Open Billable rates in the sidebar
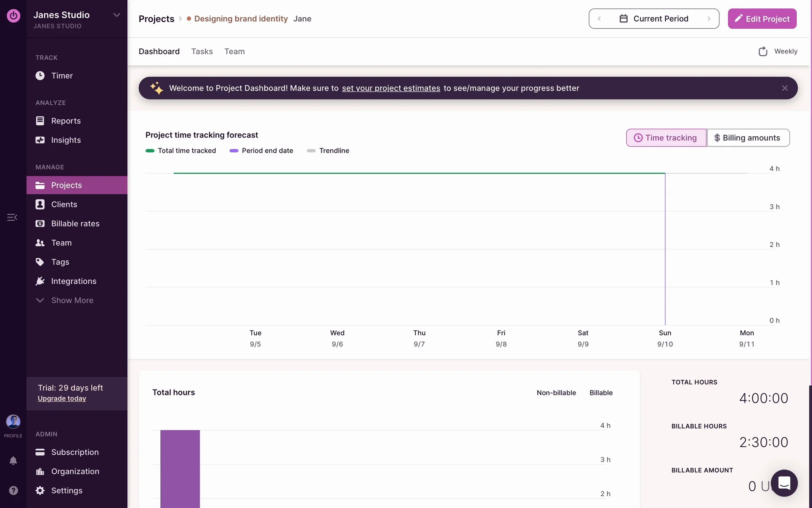Screen dimensions: 812x508 click(75, 224)
